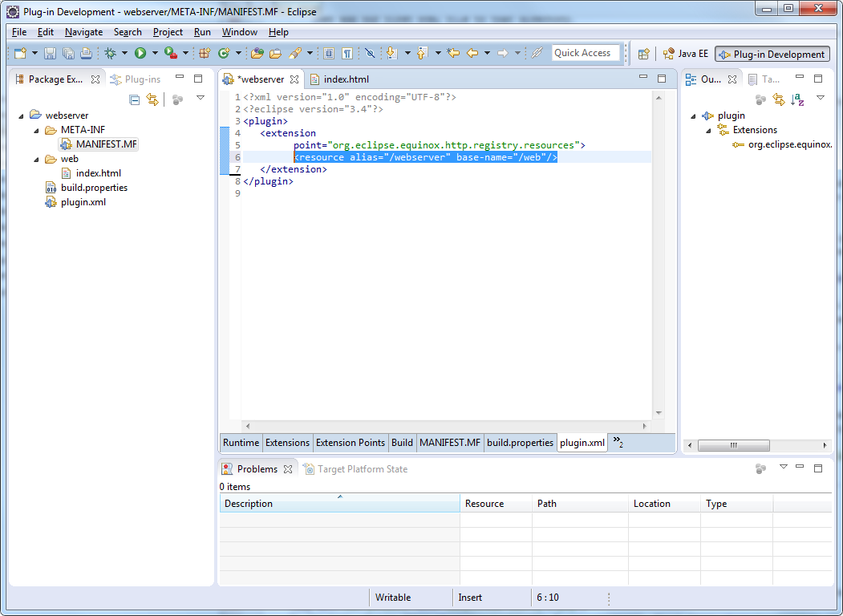Switch to the Plug-ins view tab
Image resolution: width=843 pixels, height=616 pixels.
[x=136, y=79]
